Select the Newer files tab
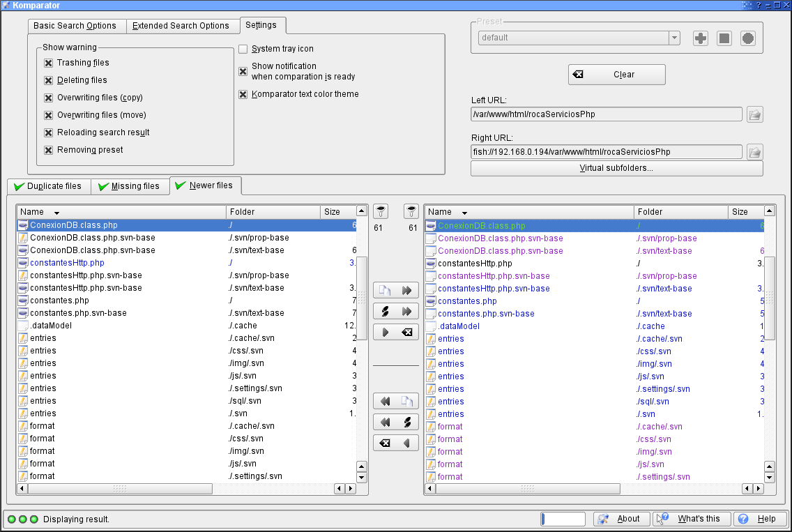Screen dimensions: 792x532 point(205,185)
